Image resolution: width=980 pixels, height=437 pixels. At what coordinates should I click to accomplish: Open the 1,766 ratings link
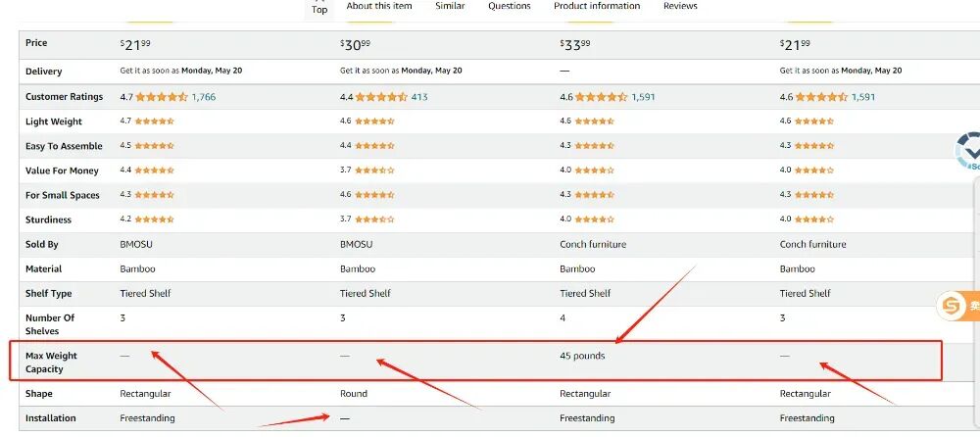(x=204, y=97)
